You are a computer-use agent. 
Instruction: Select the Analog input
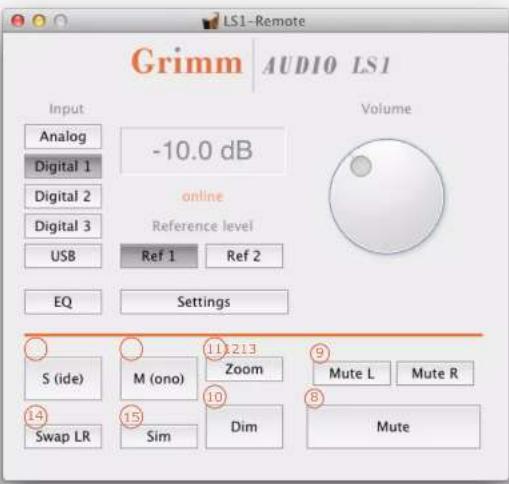63,136
